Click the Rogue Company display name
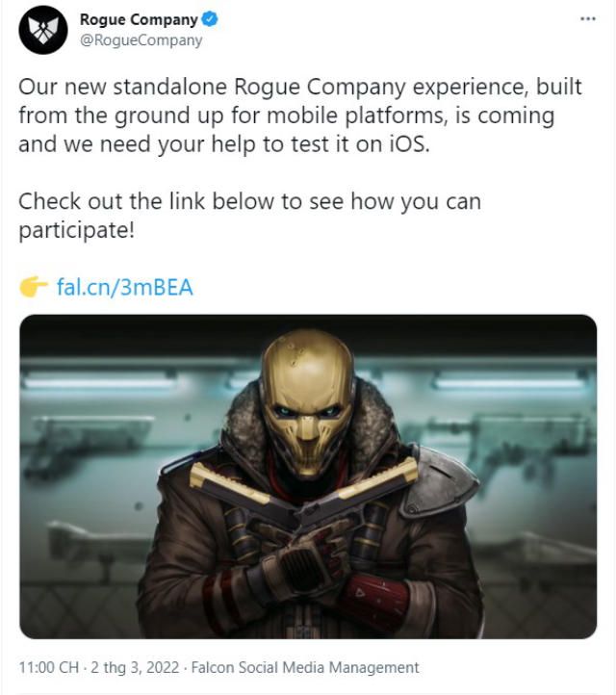The width and height of the screenshot is (616, 695). (139, 19)
